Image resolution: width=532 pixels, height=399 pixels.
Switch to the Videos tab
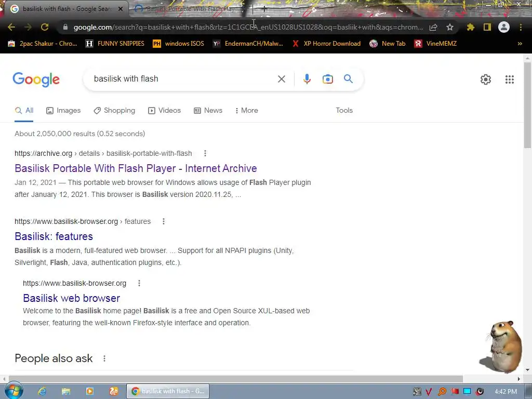tap(165, 111)
